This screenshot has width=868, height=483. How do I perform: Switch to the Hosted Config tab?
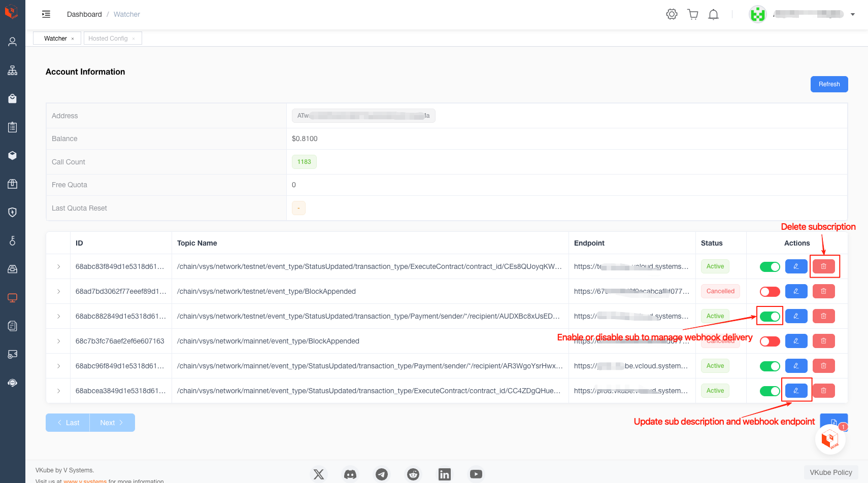tap(108, 39)
